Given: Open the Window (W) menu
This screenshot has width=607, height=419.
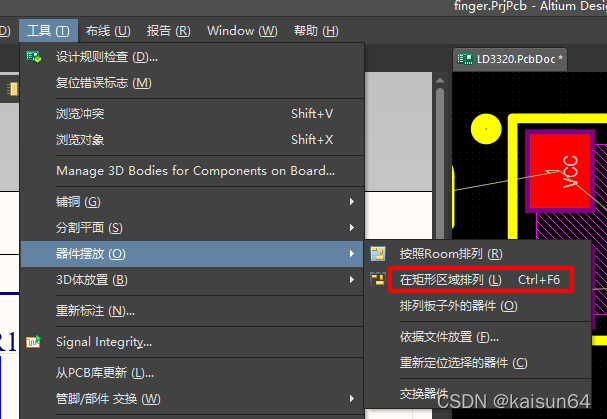Looking at the screenshot, I should click(242, 31).
